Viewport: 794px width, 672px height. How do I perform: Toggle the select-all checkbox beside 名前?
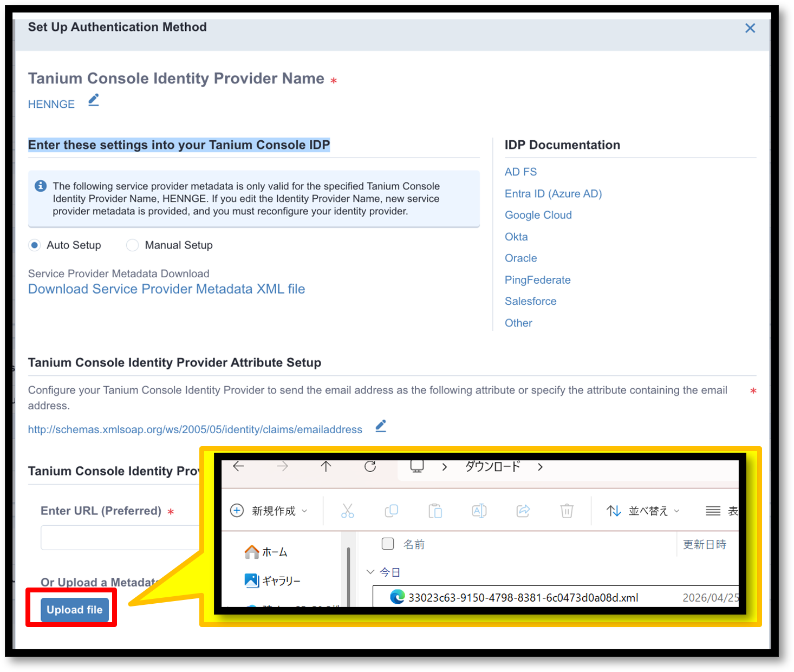(388, 544)
